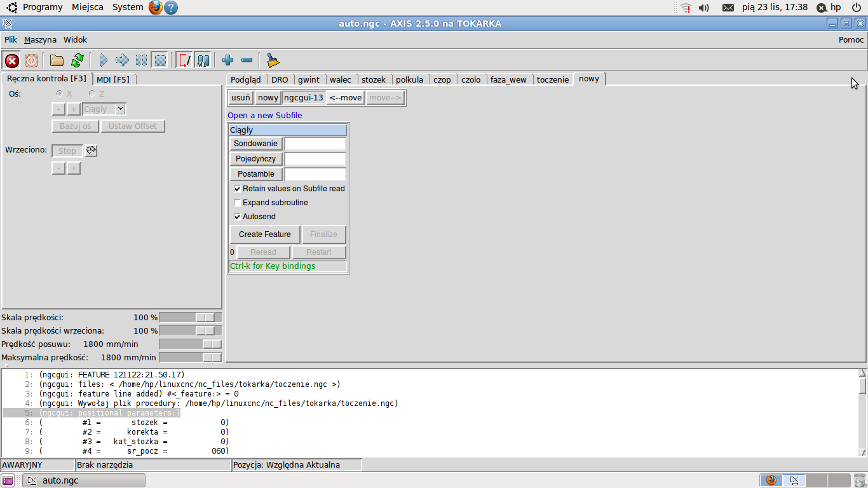This screenshot has height=488, width=868.
Task: Open the czop tab
Action: [x=442, y=79]
